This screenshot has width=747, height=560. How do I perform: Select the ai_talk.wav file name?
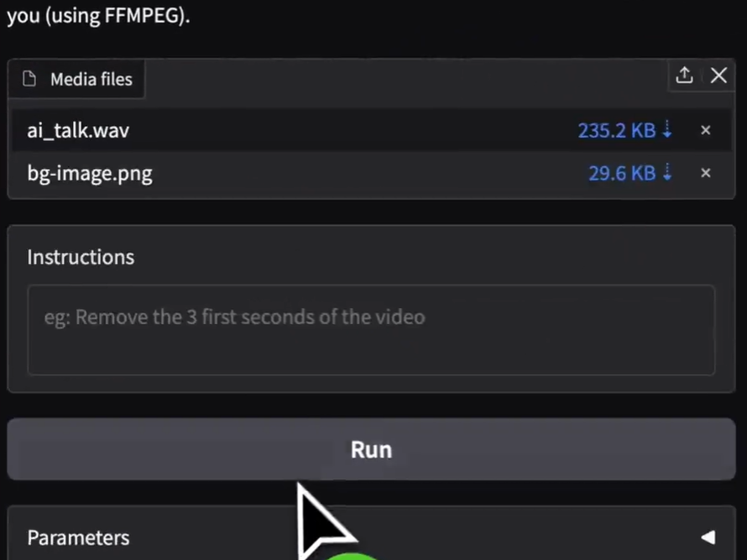click(x=78, y=130)
